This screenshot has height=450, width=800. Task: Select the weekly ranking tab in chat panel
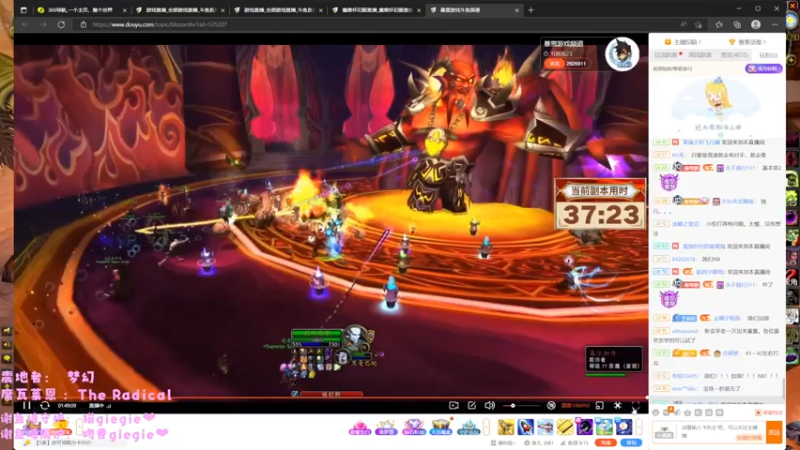pos(699,55)
